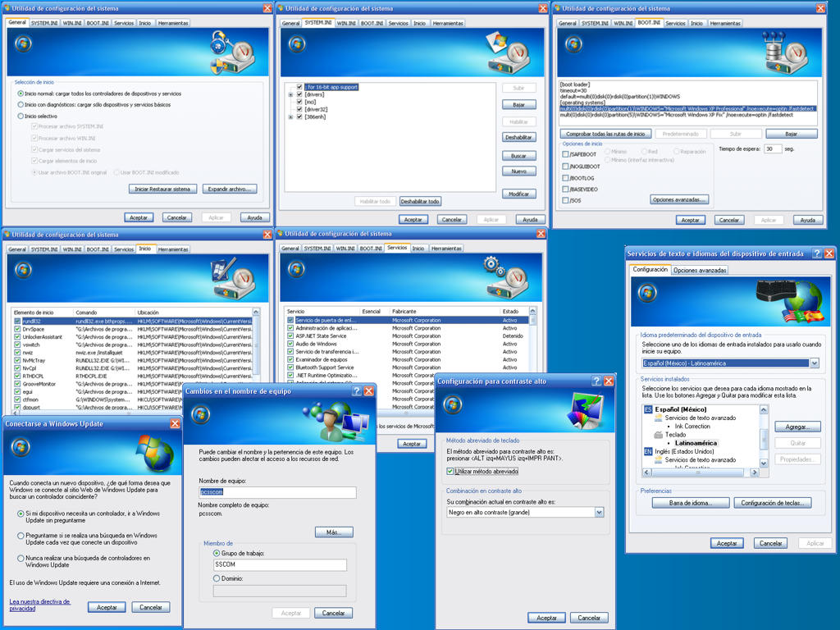Viewport: 840px width, 630px height.
Task: Open the Español (México) - Latinoamérica language dropdown
Action: pyautogui.click(x=815, y=363)
